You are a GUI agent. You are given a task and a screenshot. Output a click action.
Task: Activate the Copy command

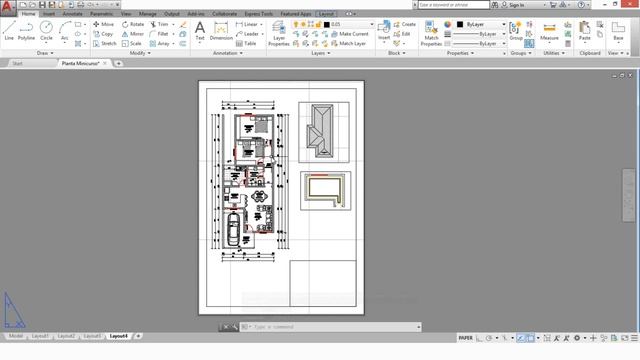(103, 34)
